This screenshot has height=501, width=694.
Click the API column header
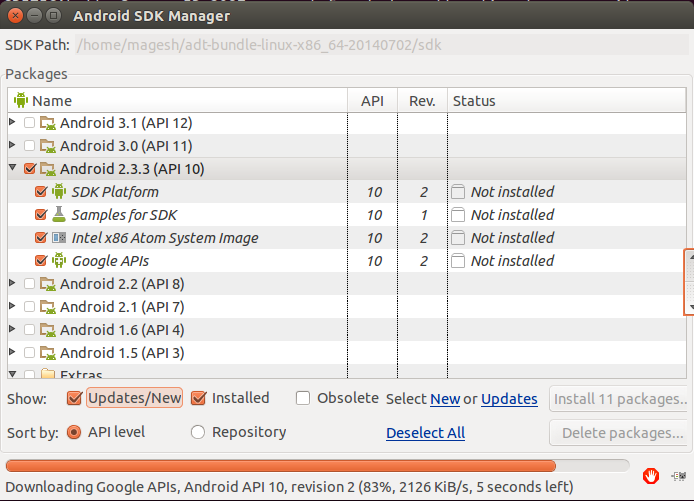[x=372, y=101]
